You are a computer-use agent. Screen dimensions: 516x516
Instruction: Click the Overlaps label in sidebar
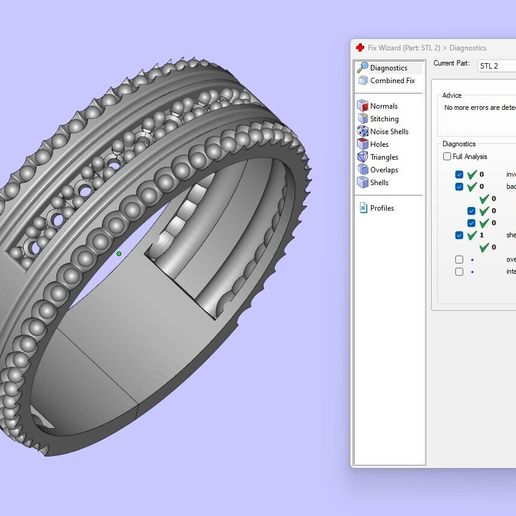pyautogui.click(x=384, y=170)
